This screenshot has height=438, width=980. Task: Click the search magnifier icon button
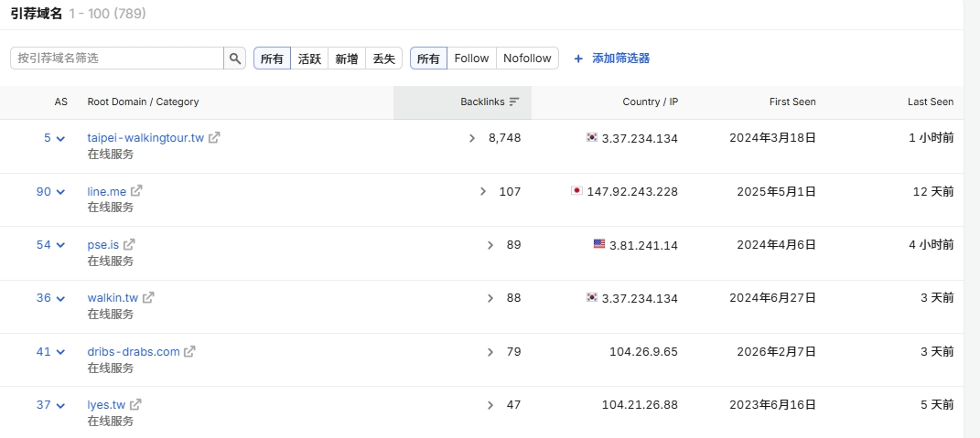point(235,59)
